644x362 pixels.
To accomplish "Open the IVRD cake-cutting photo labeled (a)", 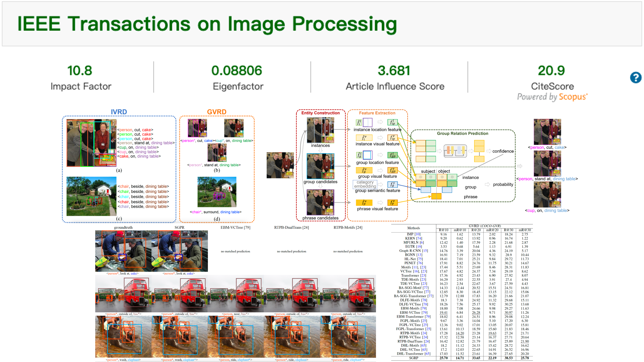I will pos(92,143).
